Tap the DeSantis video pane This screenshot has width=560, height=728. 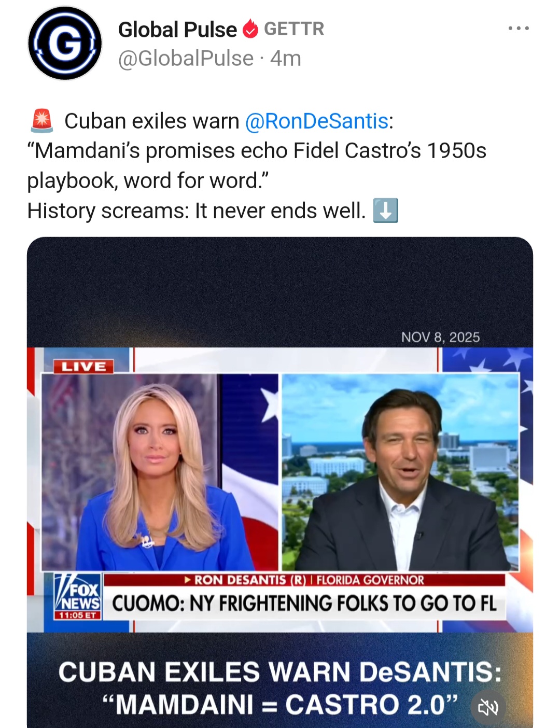[400, 472]
